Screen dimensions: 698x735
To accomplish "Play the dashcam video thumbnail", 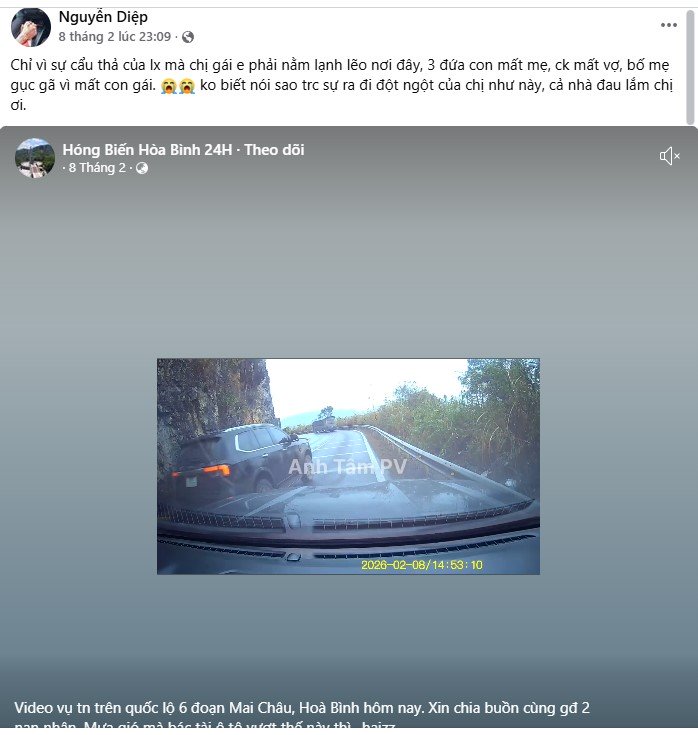I will pyautogui.click(x=348, y=466).
